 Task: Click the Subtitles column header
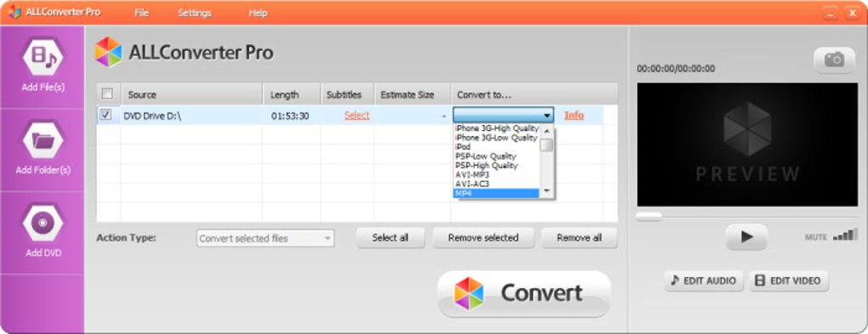point(347,94)
